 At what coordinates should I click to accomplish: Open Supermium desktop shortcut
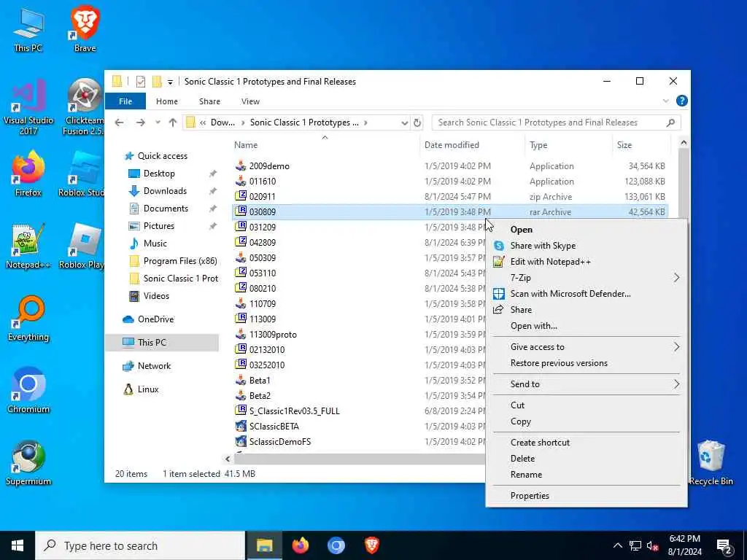[28, 463]
